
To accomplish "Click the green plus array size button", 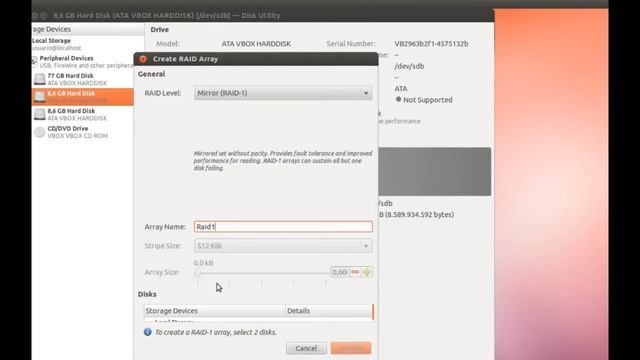I will click(x=367, y=272).
